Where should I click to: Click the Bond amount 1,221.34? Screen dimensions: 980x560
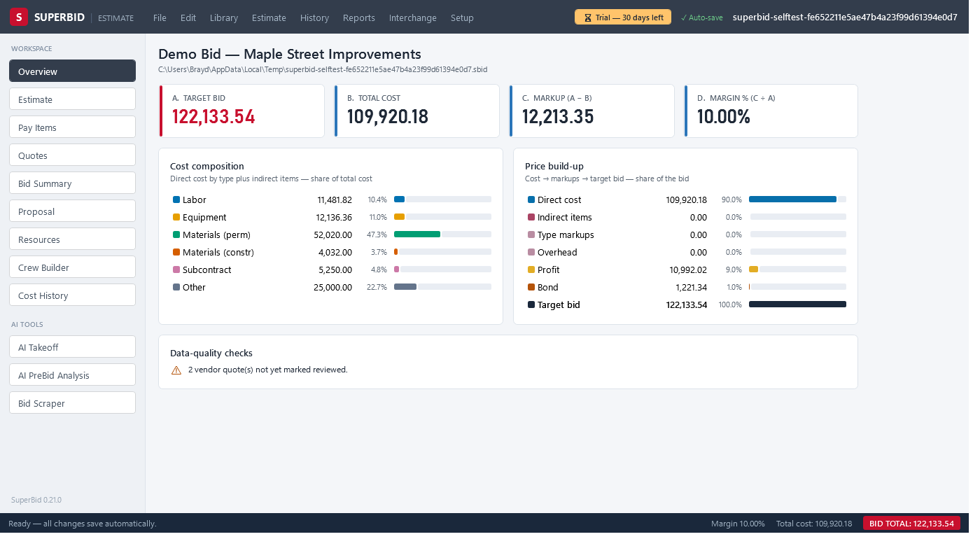[692, 287]
